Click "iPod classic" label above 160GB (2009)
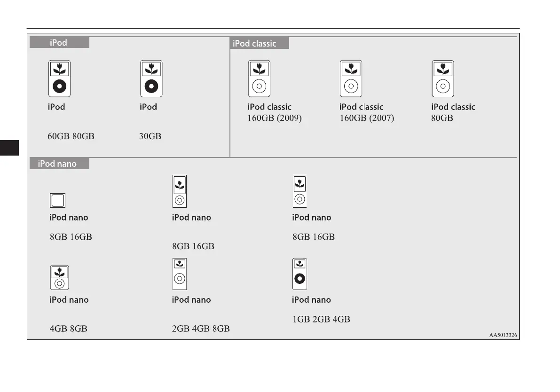The image size is (560, 392). pos(269,107)
